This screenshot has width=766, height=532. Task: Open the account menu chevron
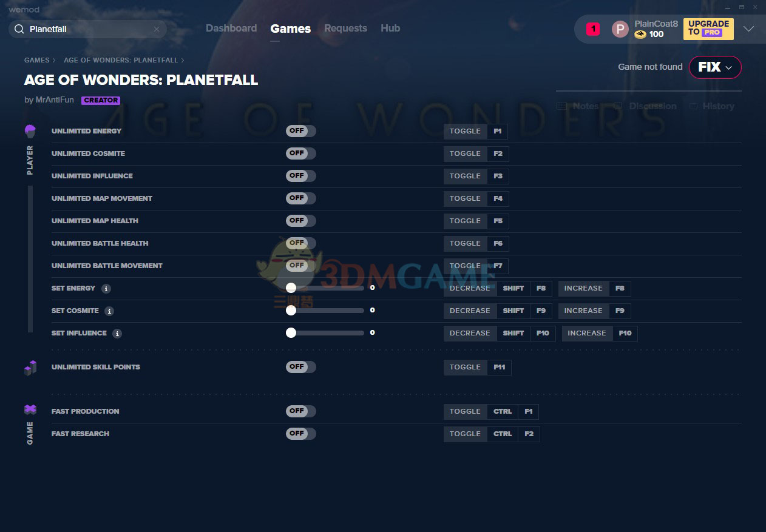click(x=748, y=29)
